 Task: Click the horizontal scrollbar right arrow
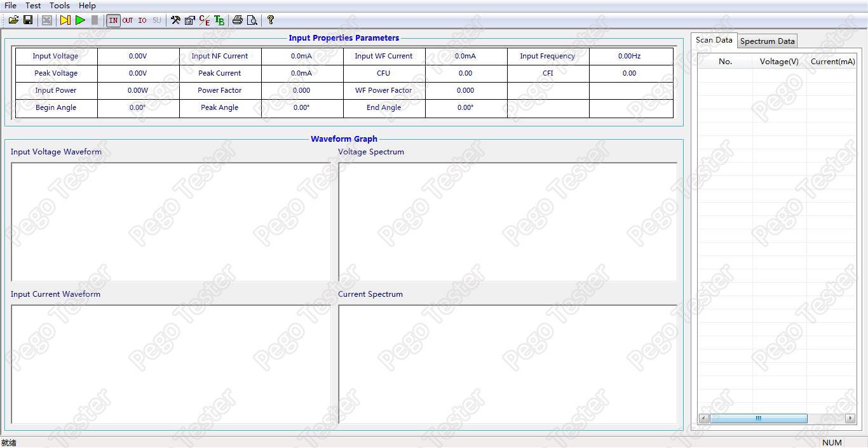(x=850, y=418)
